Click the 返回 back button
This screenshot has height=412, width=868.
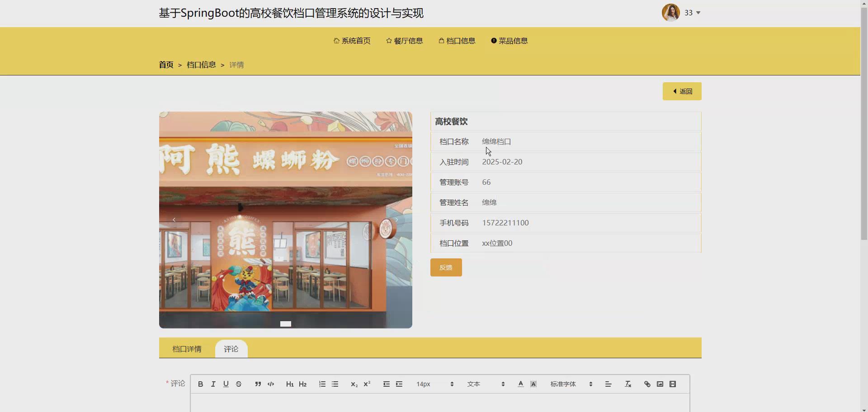pos(682,91)
